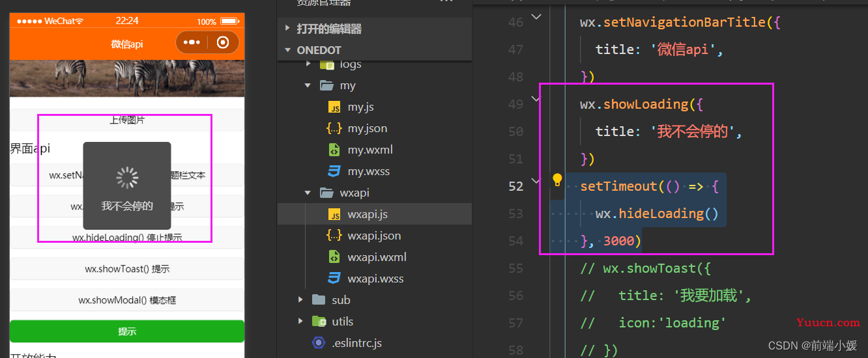Click the 3000 timeout value
Screen dimensions: 868x358
click(618, 241)
